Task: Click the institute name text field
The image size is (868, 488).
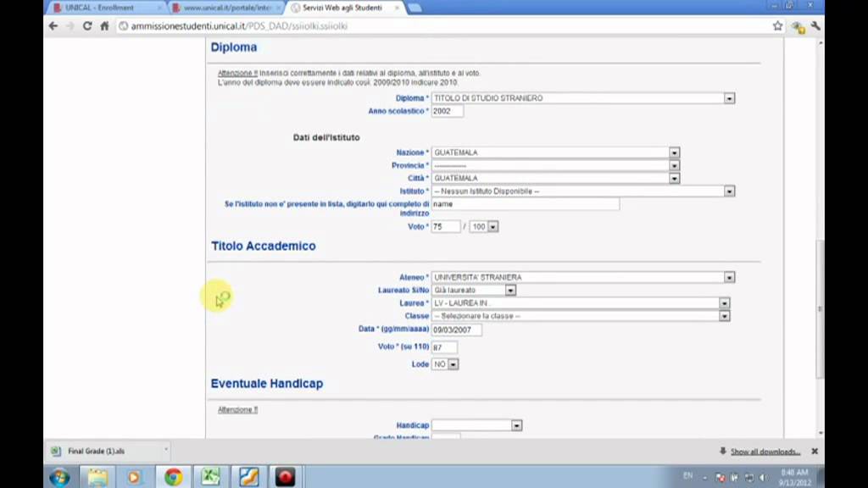Action: tap(526, 204)
